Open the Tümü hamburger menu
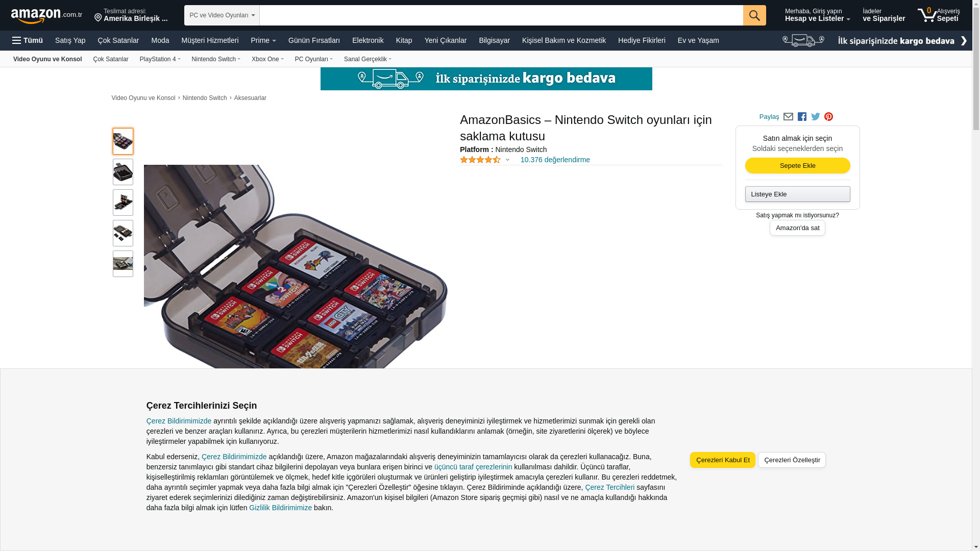The image size is (980, 551). 28,40
